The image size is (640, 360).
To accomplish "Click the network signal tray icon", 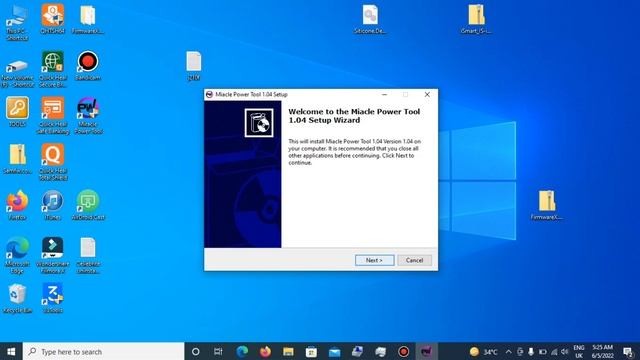I will click(554, 351).
